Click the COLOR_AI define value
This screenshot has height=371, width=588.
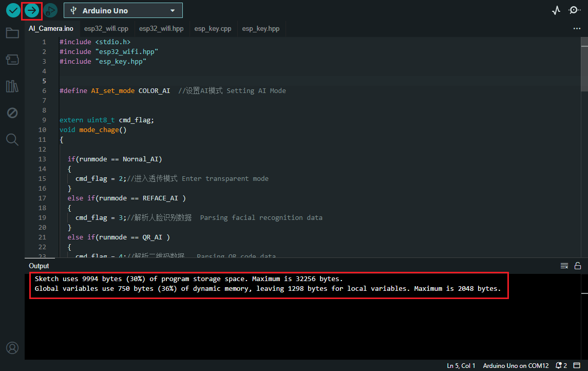pyautogui.click(x=154, y=91)
